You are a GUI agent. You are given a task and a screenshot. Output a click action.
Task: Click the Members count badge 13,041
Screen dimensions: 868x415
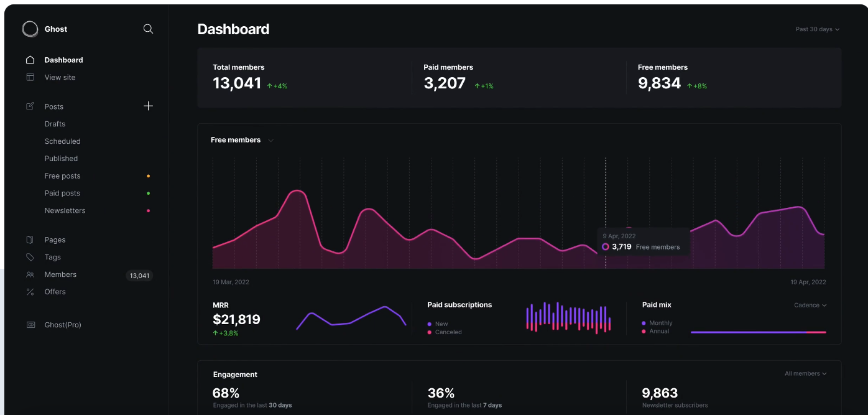pos(139,276)
